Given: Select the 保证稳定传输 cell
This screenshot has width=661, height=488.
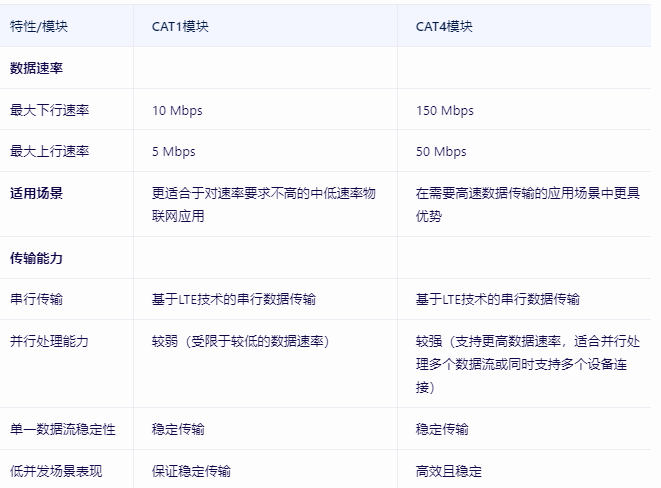Looking at the screenshot, I should pyautogui.click(x=191, y=470).
